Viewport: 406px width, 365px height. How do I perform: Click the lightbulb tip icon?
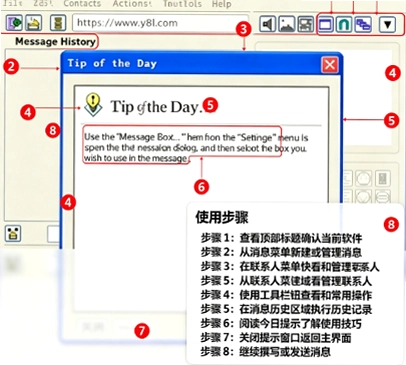tap(93, 104)
